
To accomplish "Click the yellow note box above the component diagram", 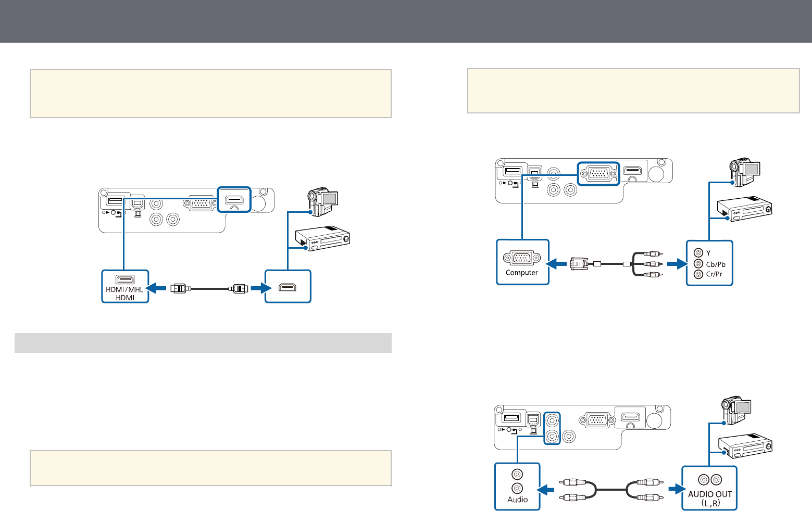I will pyautogui.click(x=633, y=91).
